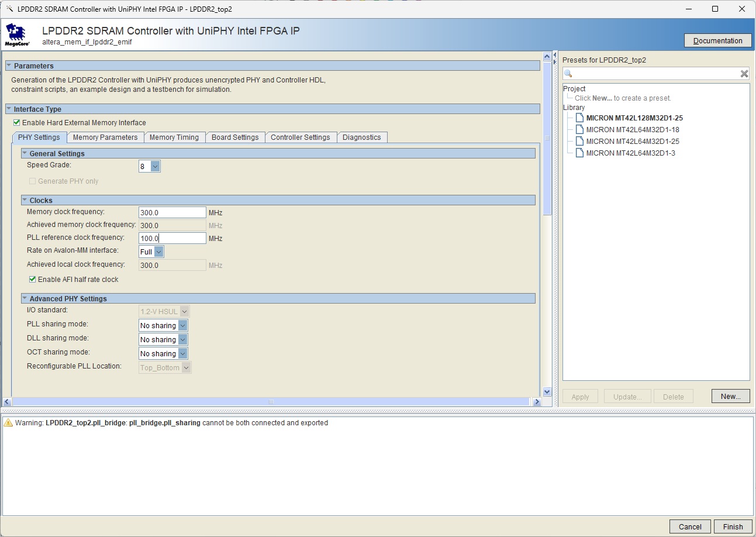Click the file icon for MICRON MT42L128M32D1-25
Screen dimensions: 756x537
click(x=580, y=118)
